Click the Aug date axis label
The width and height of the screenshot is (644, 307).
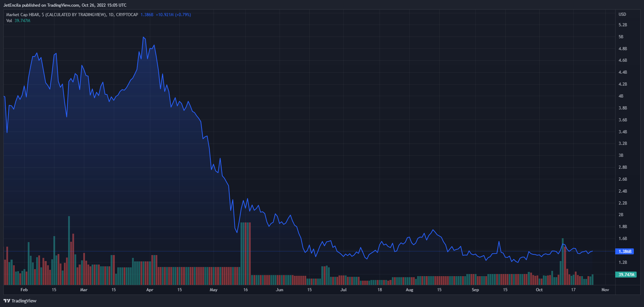(409, 290)
